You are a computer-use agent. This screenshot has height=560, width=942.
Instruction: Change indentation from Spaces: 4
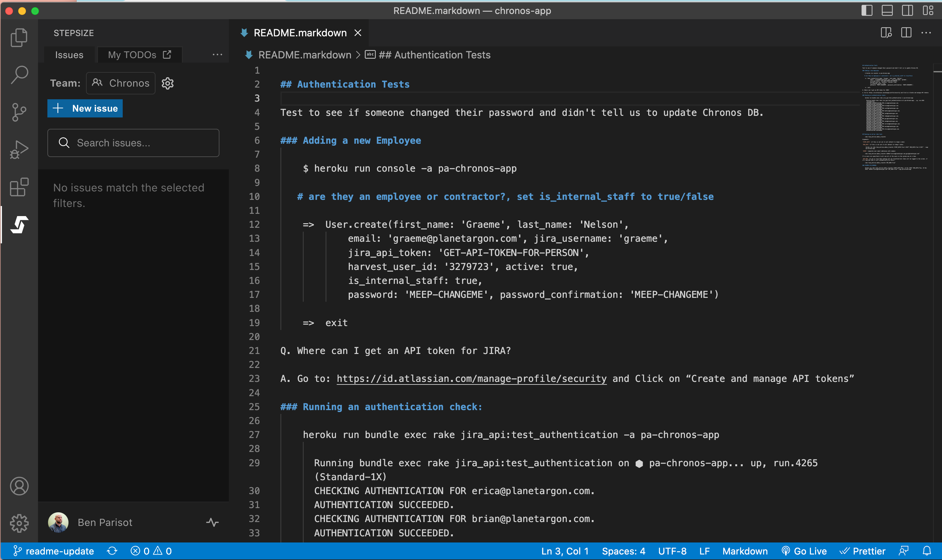(623, 551)
